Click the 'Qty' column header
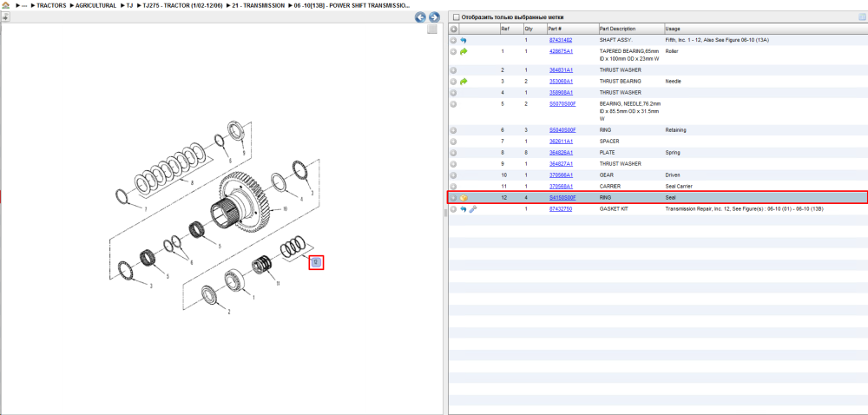Image resolution: width=868 pixels, height=415 pixels. [528, 29]
